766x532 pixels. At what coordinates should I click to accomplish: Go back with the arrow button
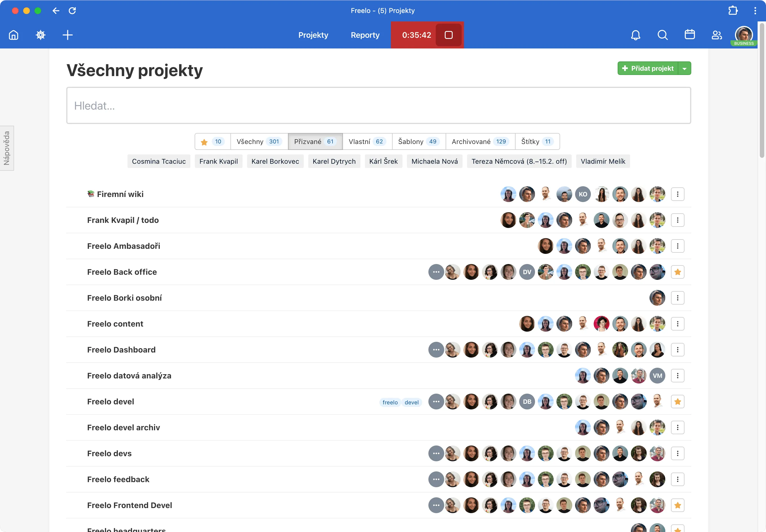click(x=56, y=11)
